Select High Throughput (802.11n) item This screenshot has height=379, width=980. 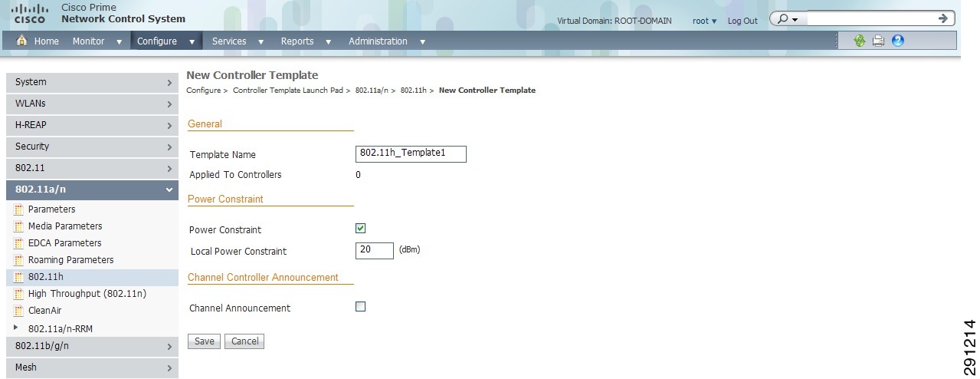(87, 294)
